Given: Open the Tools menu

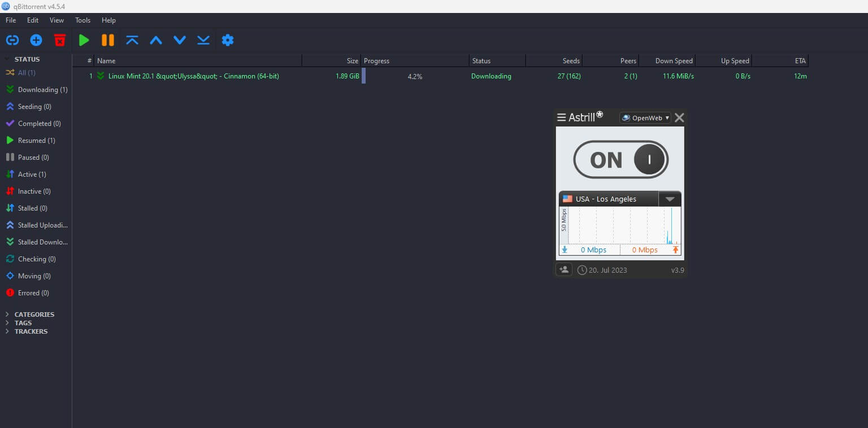Looking at the screenshot, I should (x=83, y=20).
